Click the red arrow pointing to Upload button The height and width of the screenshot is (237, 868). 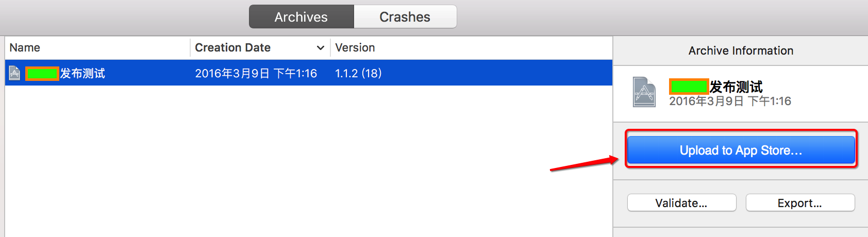[584, 164]
